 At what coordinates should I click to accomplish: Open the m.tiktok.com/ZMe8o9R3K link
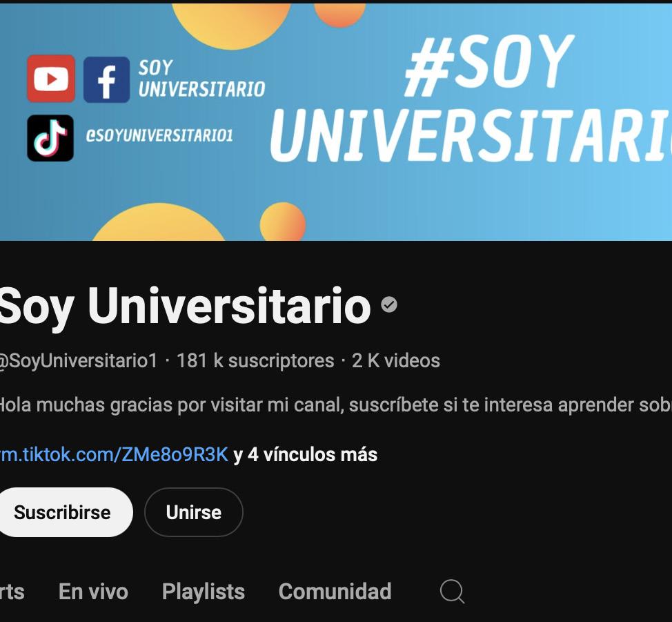point(114,455)
